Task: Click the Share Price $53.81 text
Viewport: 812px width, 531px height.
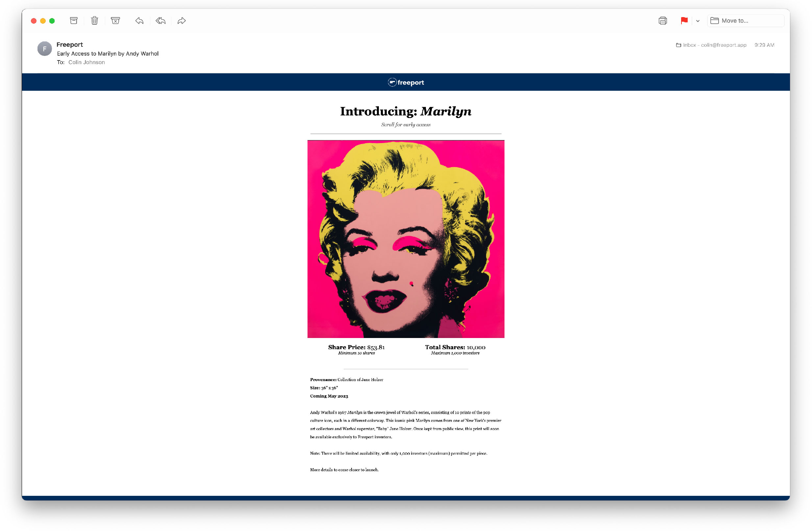Action: click(356, 347)
